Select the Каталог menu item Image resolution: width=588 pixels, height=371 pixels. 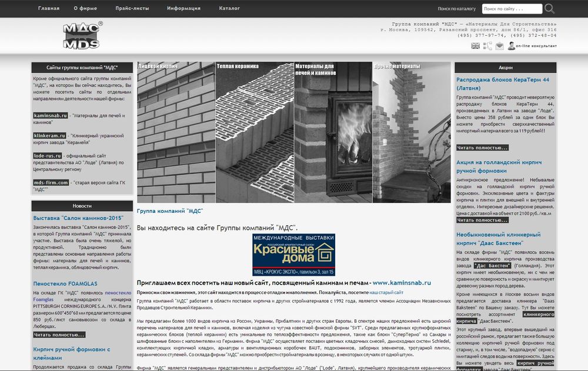[x=229, y=9]
